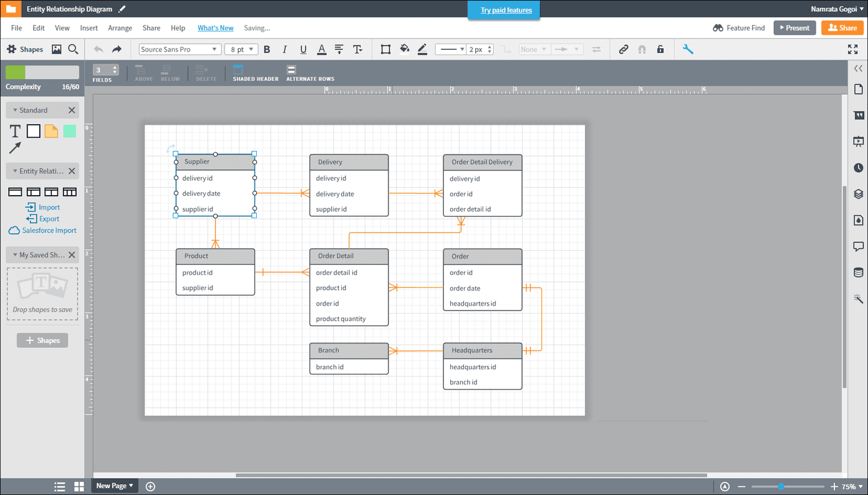Image resolution: width=868 pixels, height=495 pixels.
Task: Open the line color pencil
Action: click(422, 49)
